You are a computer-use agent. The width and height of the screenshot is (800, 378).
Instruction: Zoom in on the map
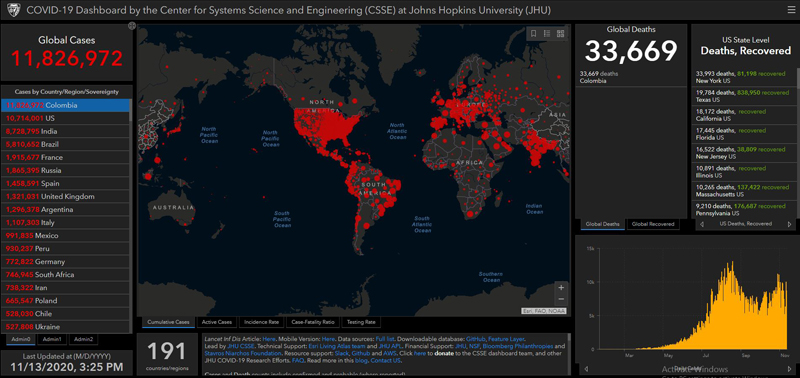click(561, 288)
